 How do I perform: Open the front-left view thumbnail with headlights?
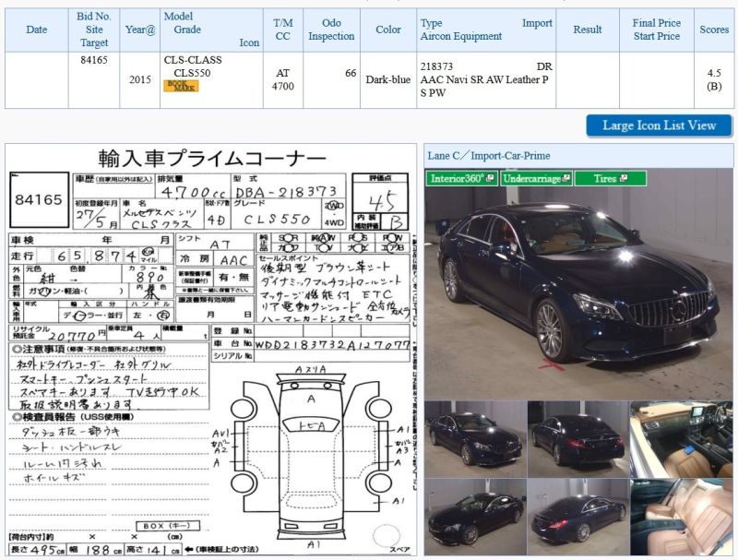tap(475, 439)
